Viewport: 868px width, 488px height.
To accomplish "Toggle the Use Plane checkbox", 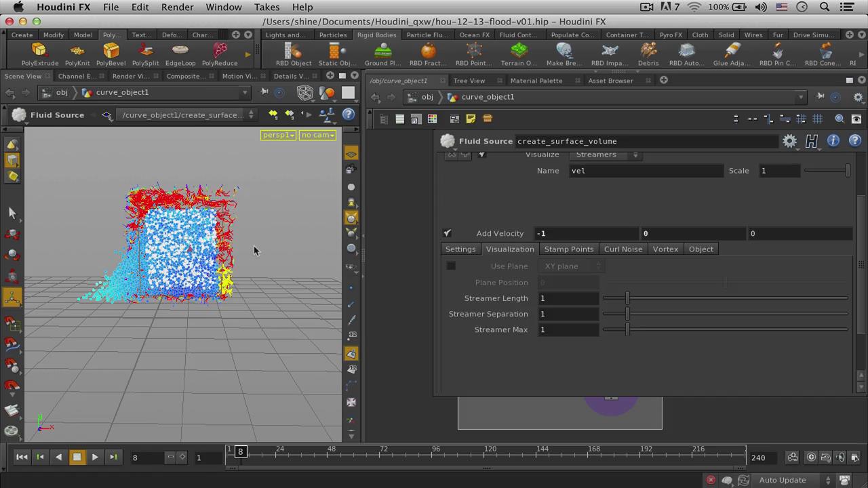I will click(x=451, y=266).
